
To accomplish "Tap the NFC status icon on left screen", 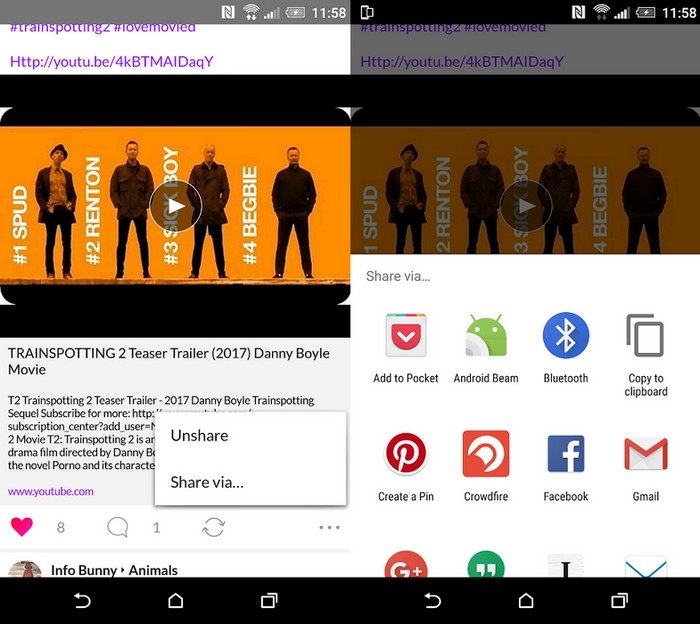I will [x=228, y=12].
